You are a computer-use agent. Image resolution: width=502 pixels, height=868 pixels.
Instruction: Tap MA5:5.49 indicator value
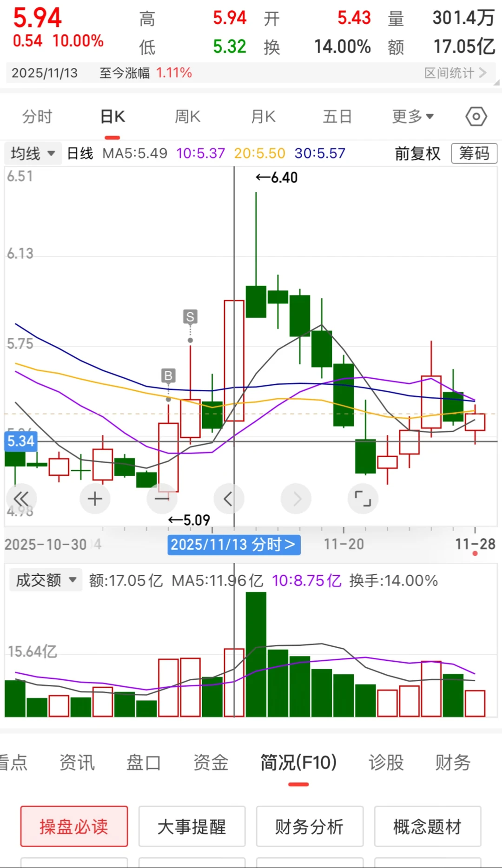click(135, 153)
